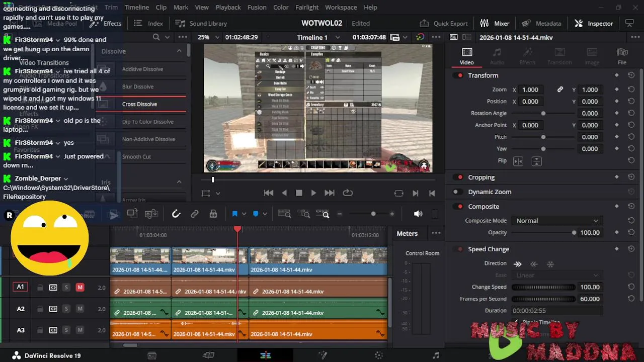Open the Metadata panel button
Image resolution: width=644 pixels, height=362 pixels.
pyautogui.click(x=541, y=23)
